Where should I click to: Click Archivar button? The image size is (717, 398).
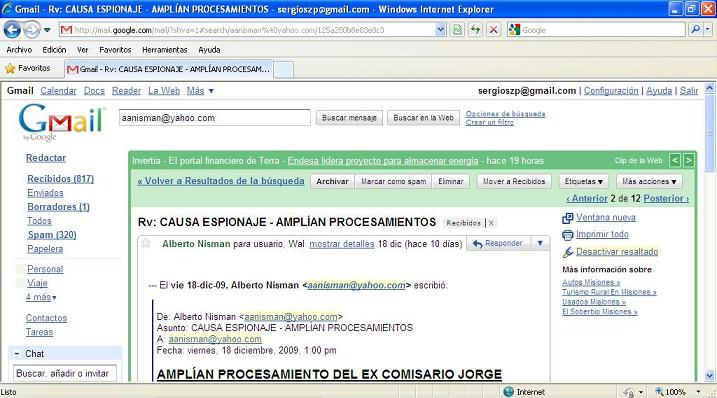[x=332, y=182]
